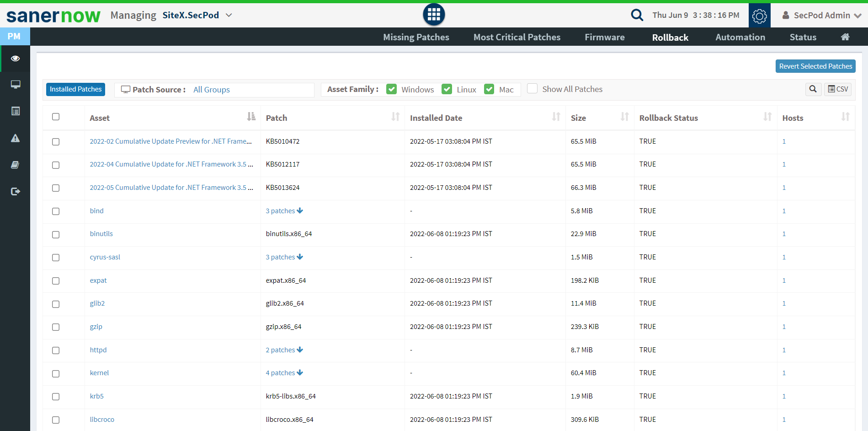Open 2022-02 Cumulative Update Preview link
Image resolution: width=868 pixels, height=431 pixels.
click(170, 141)
